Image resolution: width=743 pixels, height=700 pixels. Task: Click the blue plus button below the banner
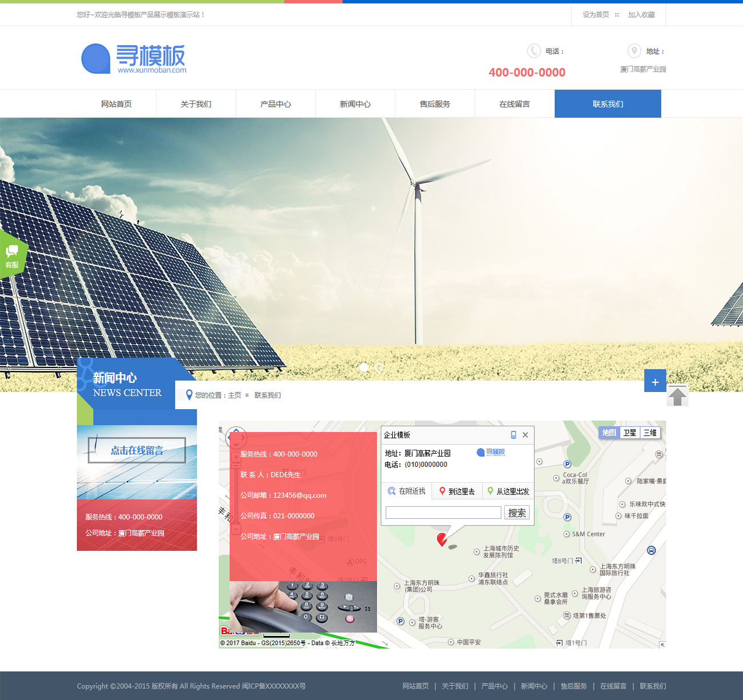click(655, 381)
